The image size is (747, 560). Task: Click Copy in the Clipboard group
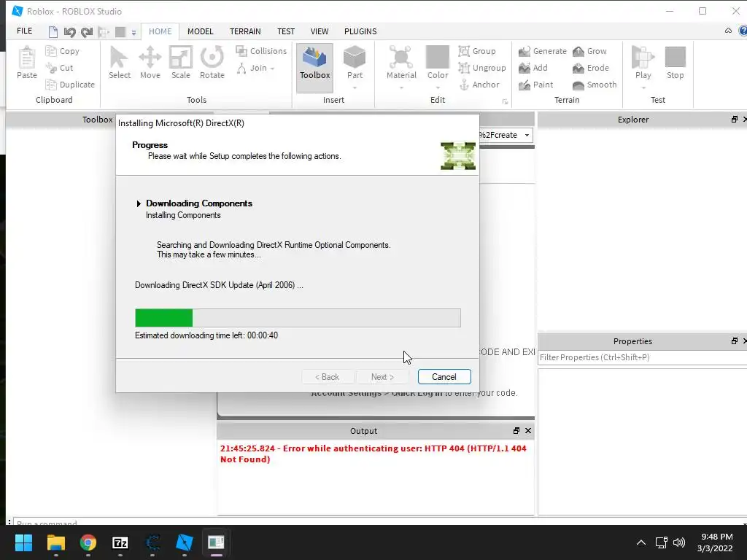coord(63,51)
